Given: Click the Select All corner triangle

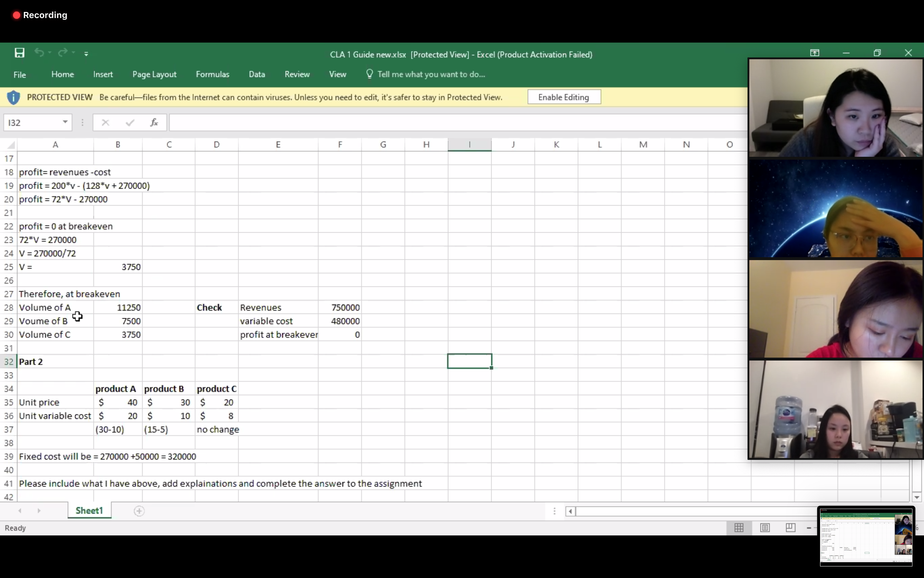Looking at the screenshot, I should click(x=11, y=145).
